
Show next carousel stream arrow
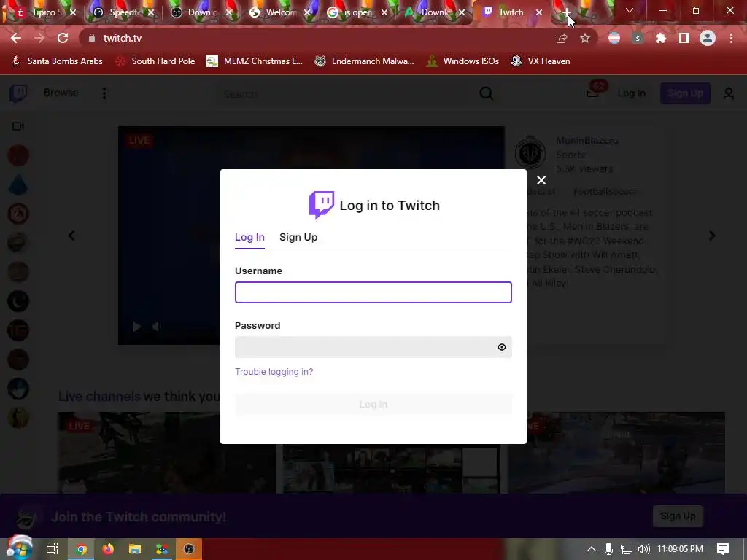(712, 236)
